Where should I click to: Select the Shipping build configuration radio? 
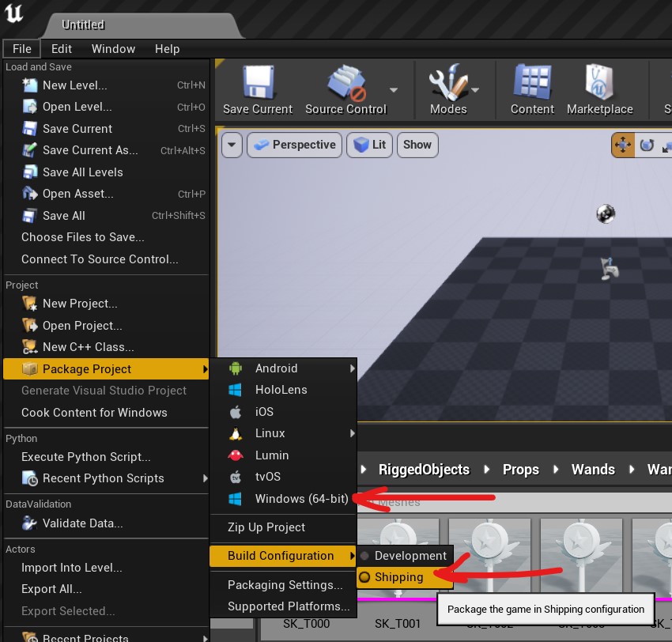[364, 577]
